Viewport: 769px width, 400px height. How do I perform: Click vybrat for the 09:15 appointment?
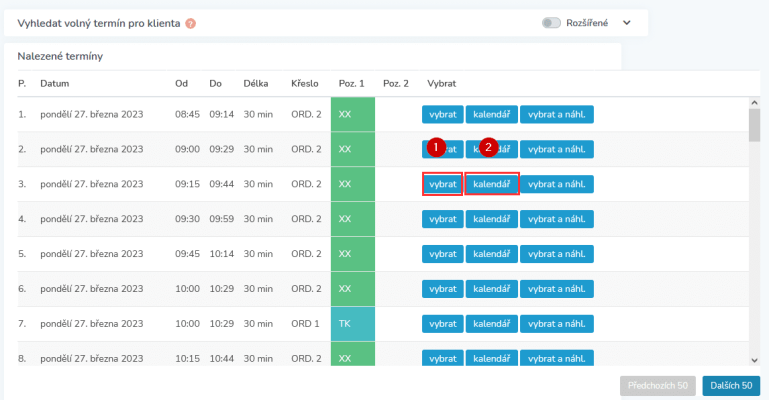coord(442,184)
